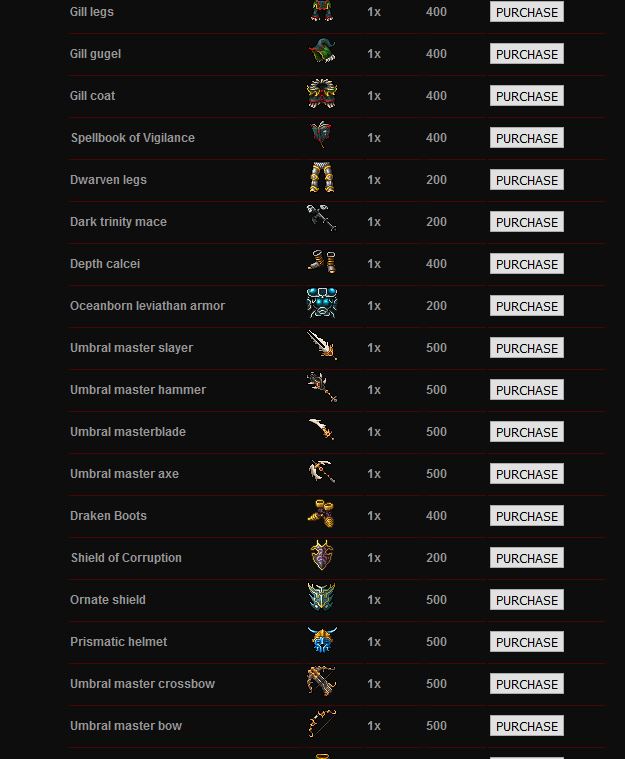Select the Ornate shield icon
The image size is (625, 759).
pos(321,597)
